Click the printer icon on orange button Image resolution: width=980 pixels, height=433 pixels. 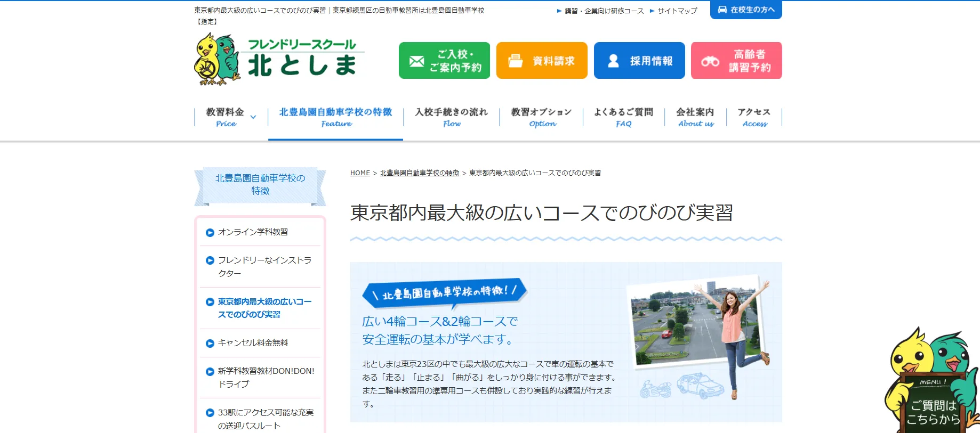(x=515, y=61)
